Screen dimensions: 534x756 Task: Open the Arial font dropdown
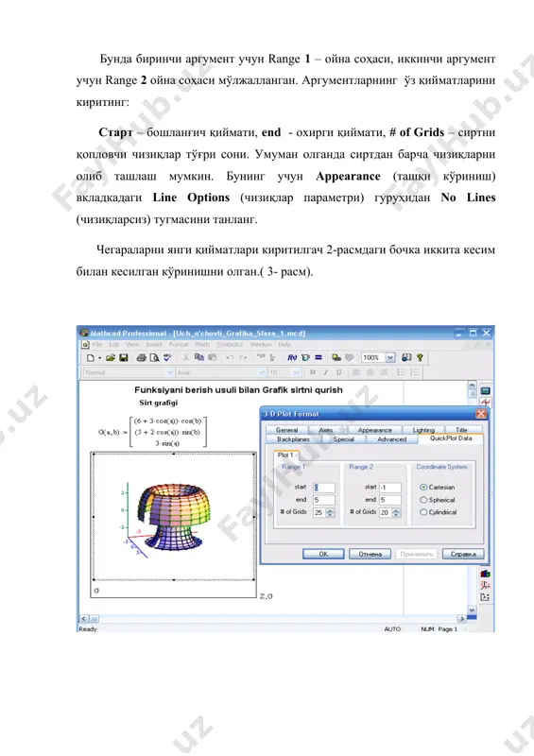(262, 372)
